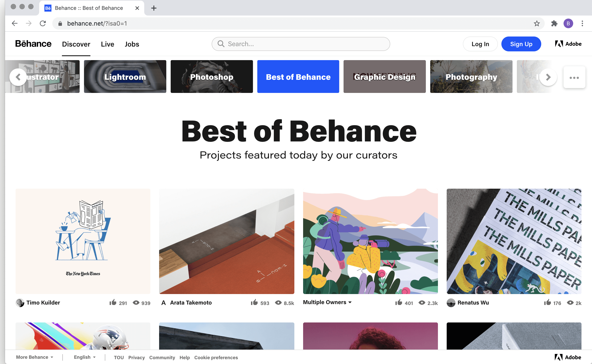
Task: Click the thumbs-up icon beside 176
Action: point(547,302)
